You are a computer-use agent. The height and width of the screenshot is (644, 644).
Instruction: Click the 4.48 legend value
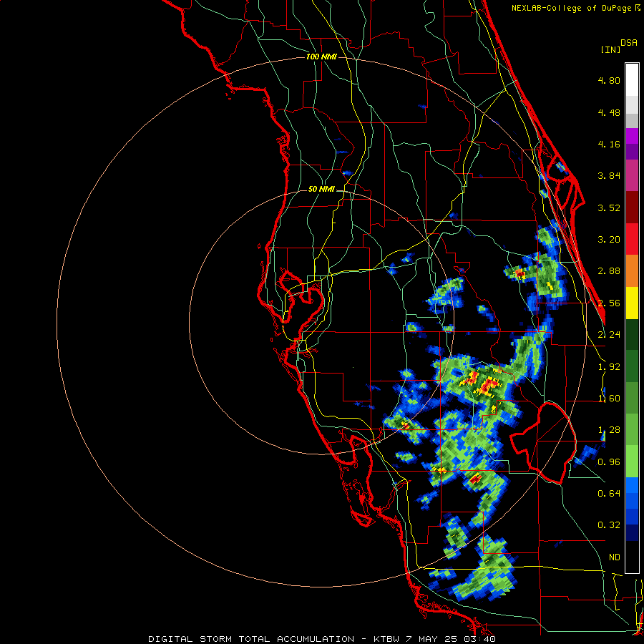point(609,112)
